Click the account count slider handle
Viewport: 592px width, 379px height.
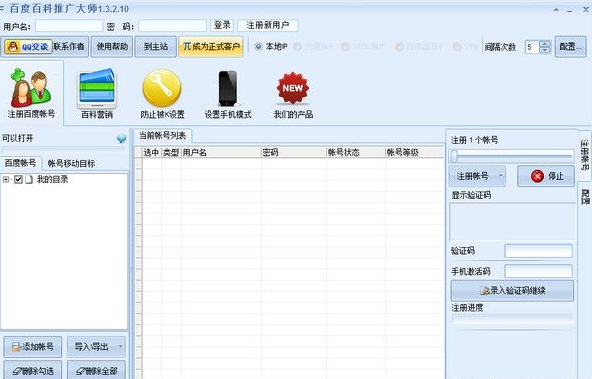pos(454,156)
